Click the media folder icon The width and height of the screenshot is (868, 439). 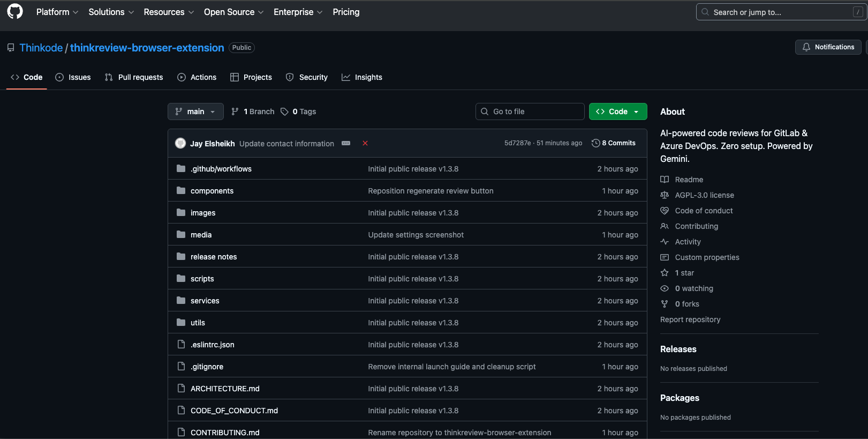[181, 234]
